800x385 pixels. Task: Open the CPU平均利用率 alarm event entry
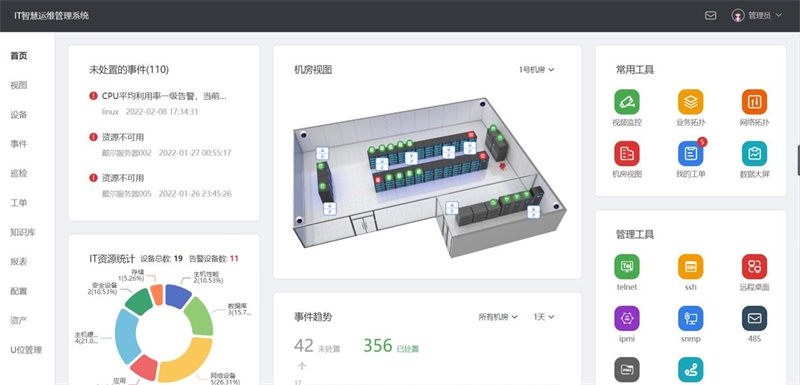[x=158, y=103]
